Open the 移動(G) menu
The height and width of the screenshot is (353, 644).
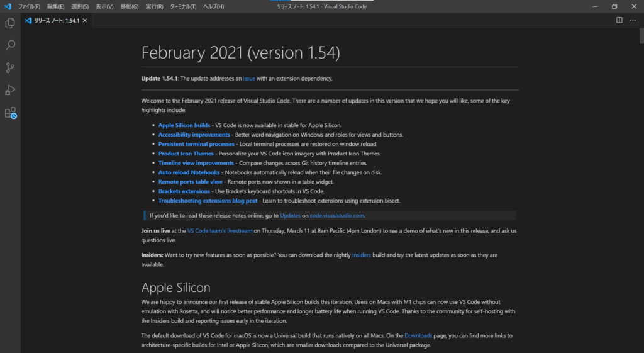(130, 6)
